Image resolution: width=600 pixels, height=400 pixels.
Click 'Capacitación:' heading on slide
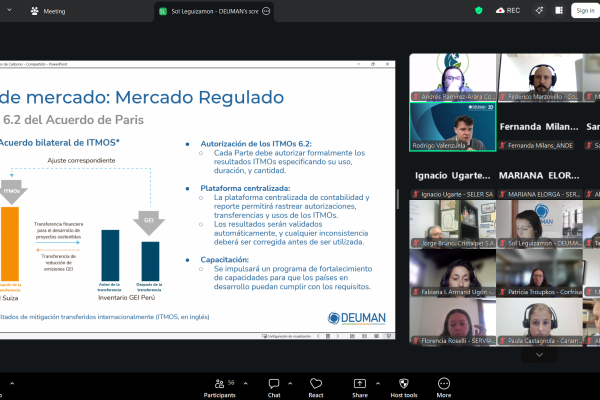point(225,260)
